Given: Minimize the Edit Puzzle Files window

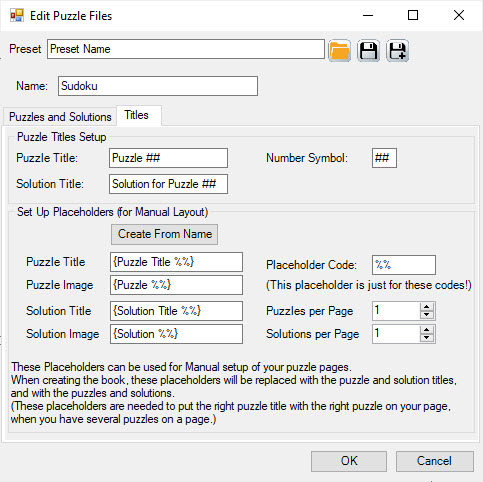Looking at the screenshot, I should pyautogui.click(x=368, y=15).
